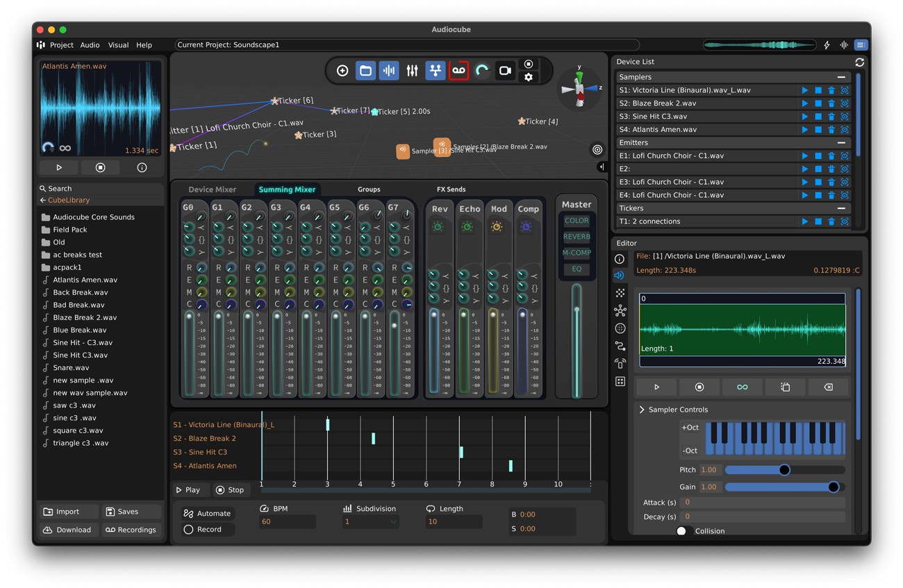This screenshot has height=588, width=903.
Task: Click the video camera icon
Action: (505, 71)
